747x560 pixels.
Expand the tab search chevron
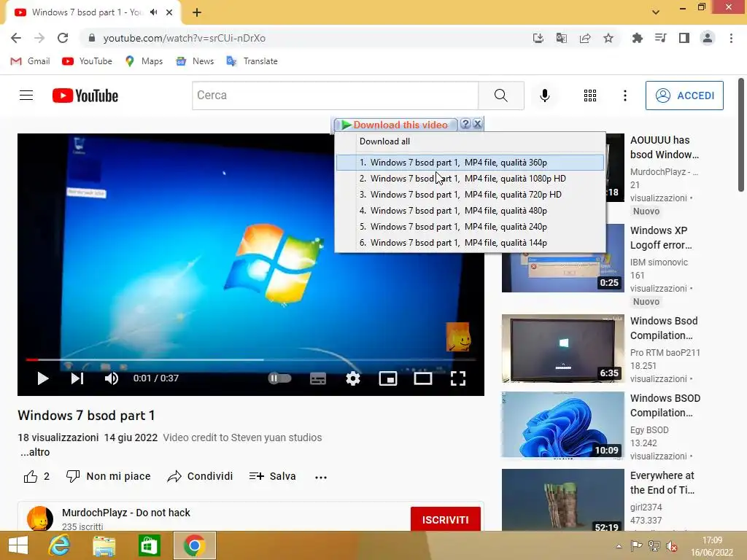(656, 12)
